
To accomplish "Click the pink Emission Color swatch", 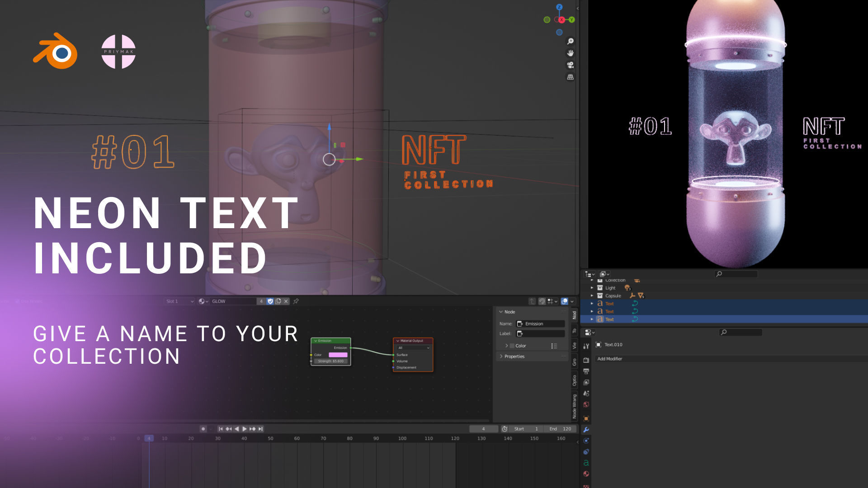I will [338, 355].
